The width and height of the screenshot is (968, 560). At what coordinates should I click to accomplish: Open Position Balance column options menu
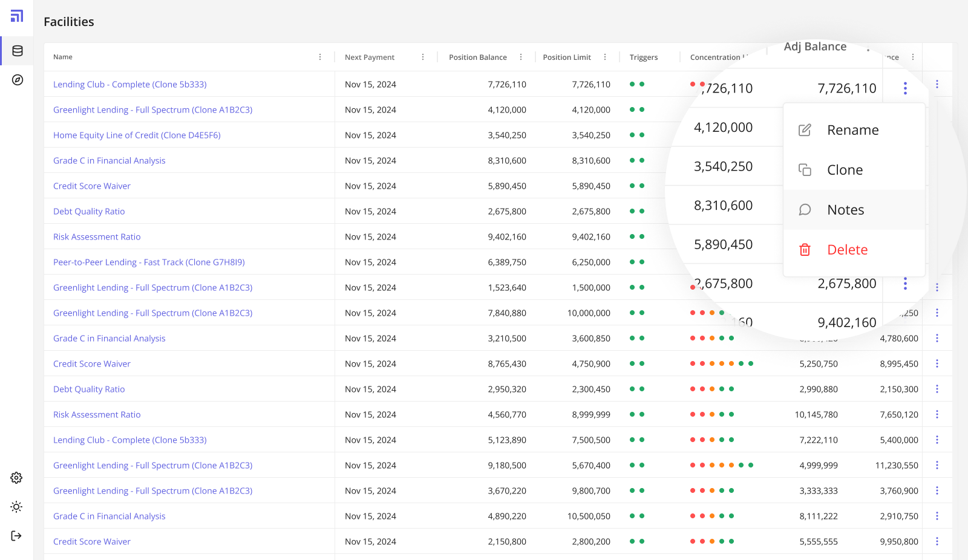521,57
